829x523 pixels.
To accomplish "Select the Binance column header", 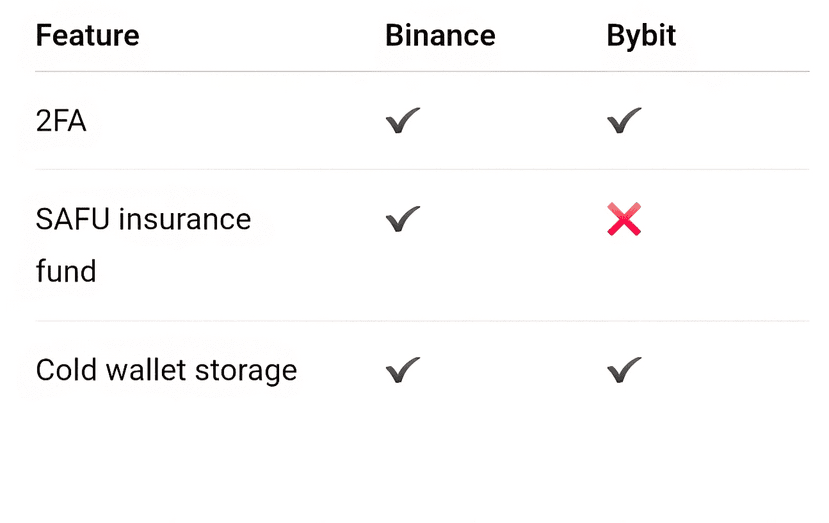I will [x=440, y=36].
